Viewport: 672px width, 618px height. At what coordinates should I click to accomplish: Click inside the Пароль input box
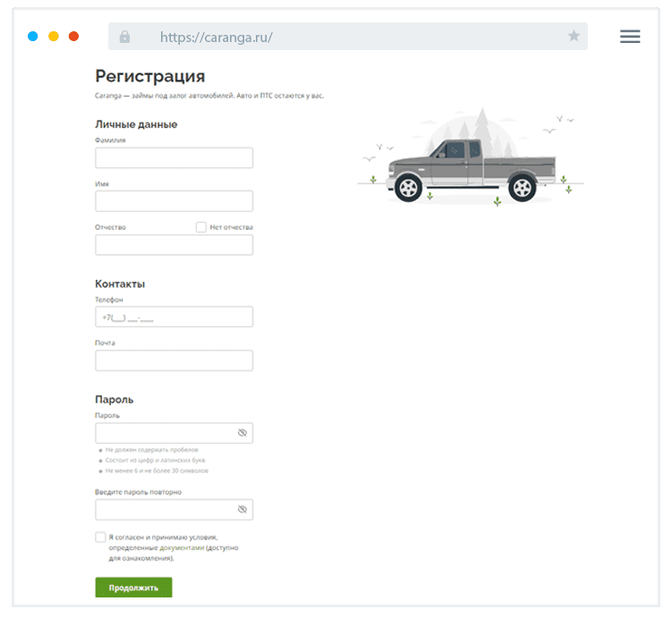point(165,433)
